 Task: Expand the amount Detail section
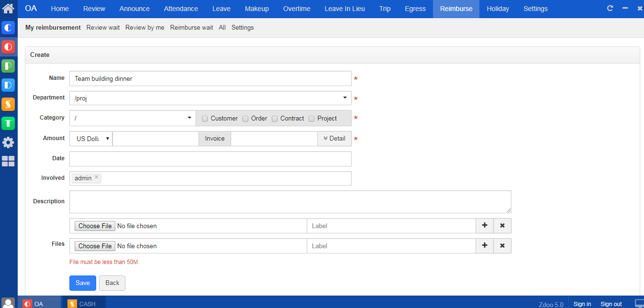(x=334, y=139)
